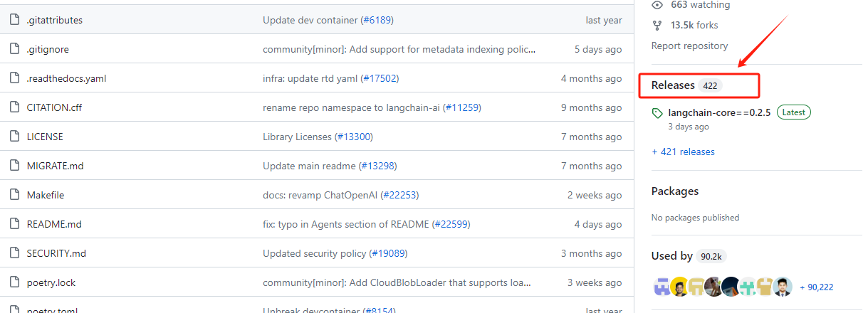Open the Releases section heading
The height and width of the screenshot is (313, 868).
[x=673, y=85]
